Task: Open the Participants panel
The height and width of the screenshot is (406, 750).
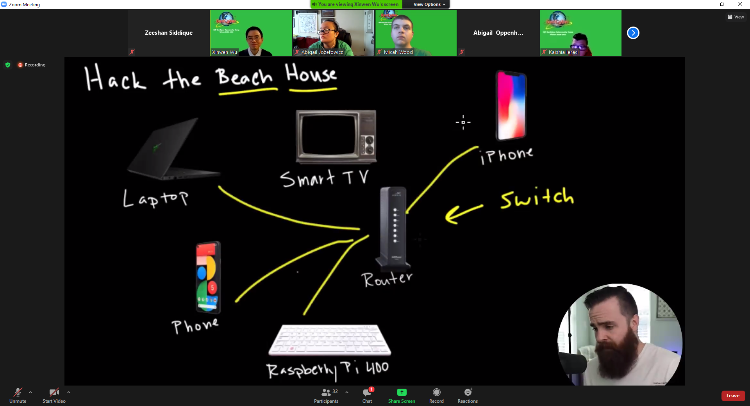Action: (326, 395)
